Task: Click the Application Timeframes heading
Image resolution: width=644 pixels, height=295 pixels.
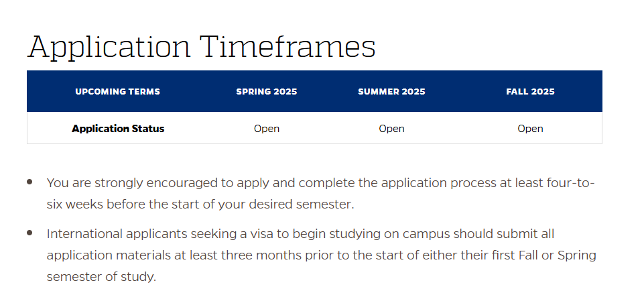Action: click(201, 46)
